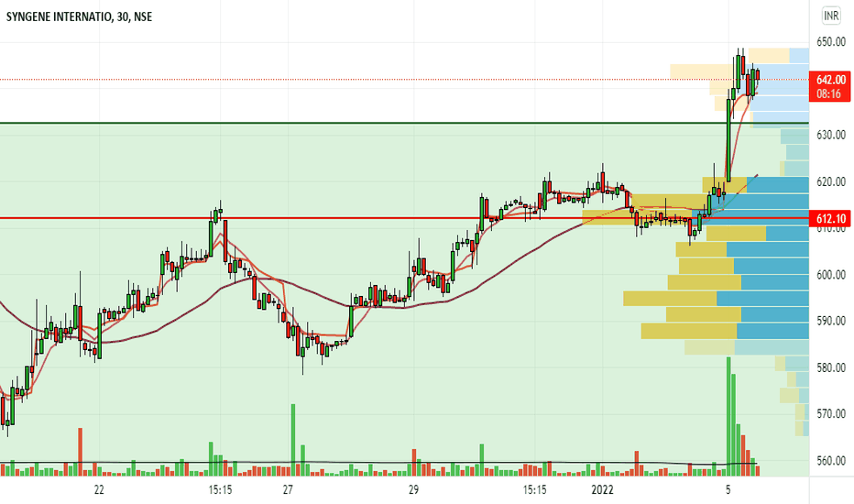Select the red 642.00 current price label
This screenshot has width=854, height=504.
point(830,80)
